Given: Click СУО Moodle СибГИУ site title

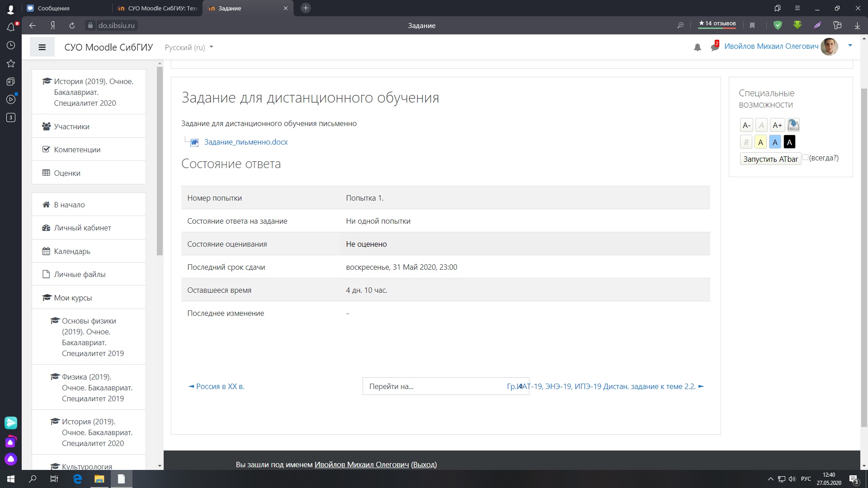Looking at the screenshot, I should point(108,47).
